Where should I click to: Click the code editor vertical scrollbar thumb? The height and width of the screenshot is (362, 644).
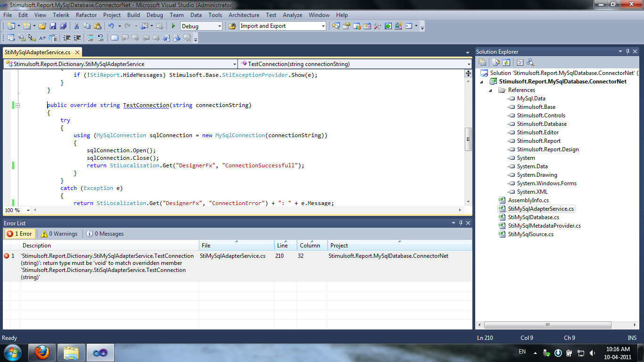[x=468, y=139]
